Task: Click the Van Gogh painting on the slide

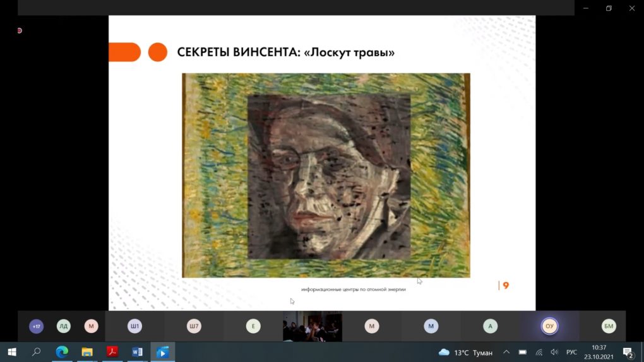Action: (326, 175)
